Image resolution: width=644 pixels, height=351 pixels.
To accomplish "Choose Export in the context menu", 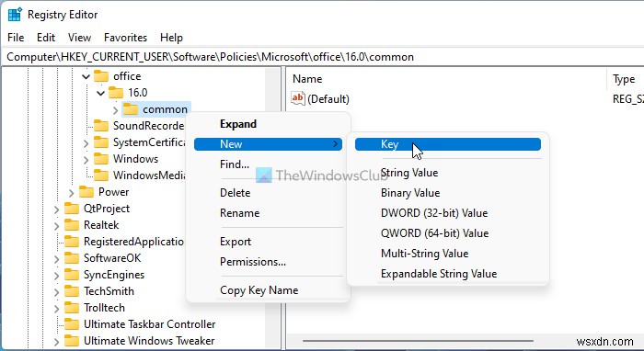I will [236, 242].
